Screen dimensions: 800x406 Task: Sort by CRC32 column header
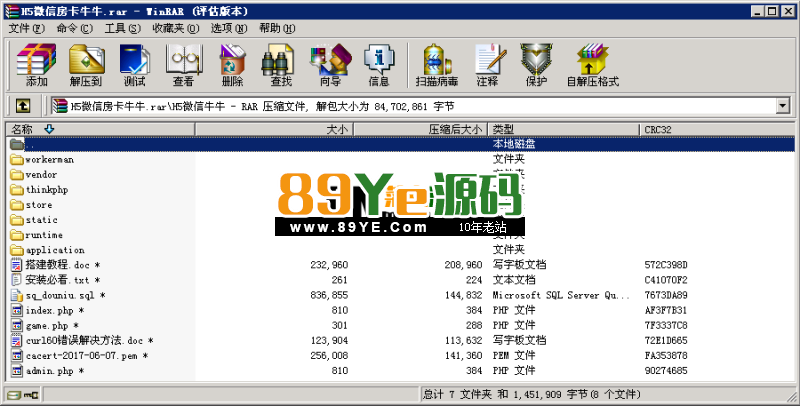pos(716,130)
